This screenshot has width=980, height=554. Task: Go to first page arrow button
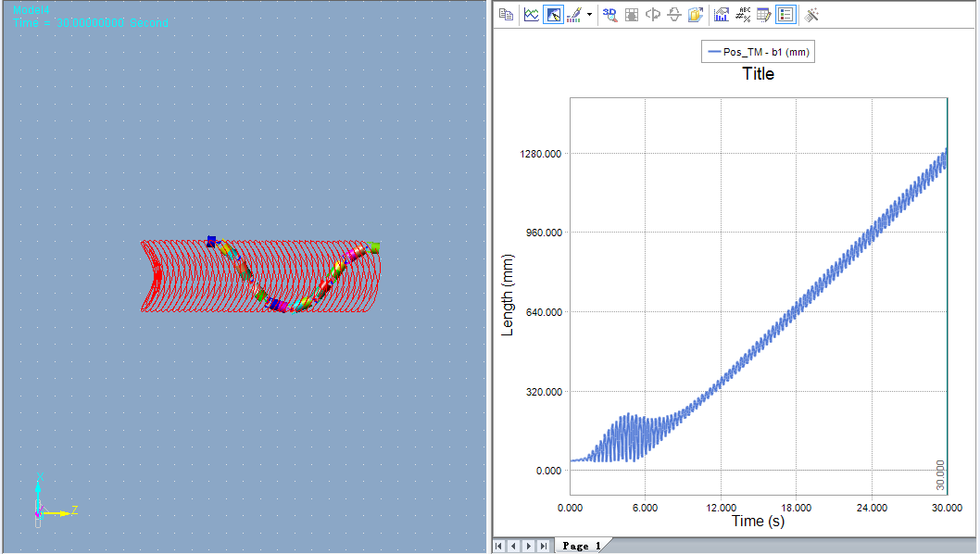coord(498,546)
